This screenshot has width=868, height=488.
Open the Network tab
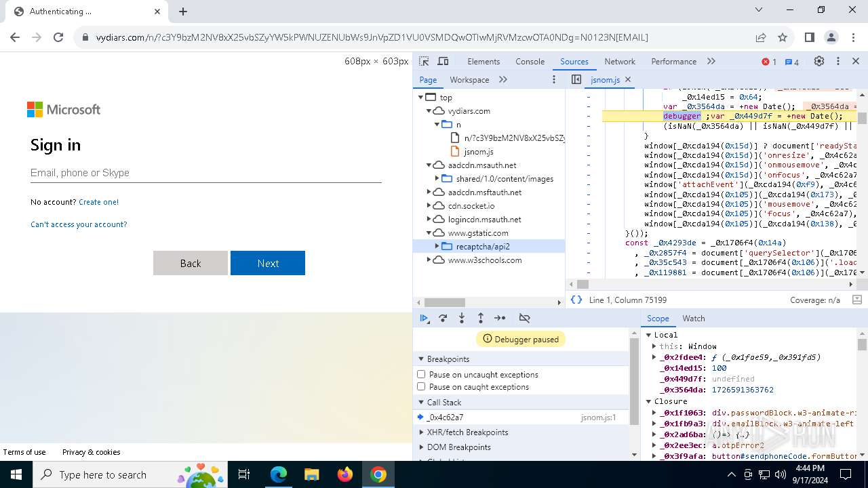(620, 61)
